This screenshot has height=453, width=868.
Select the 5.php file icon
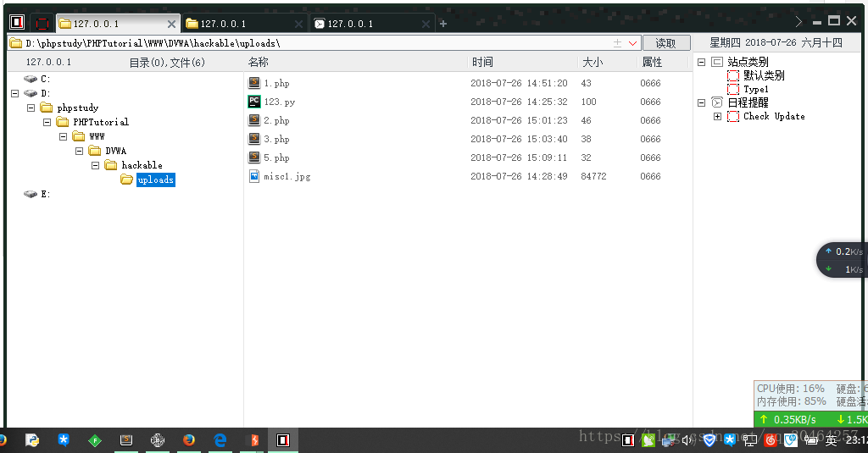click(x=254, y=157)
